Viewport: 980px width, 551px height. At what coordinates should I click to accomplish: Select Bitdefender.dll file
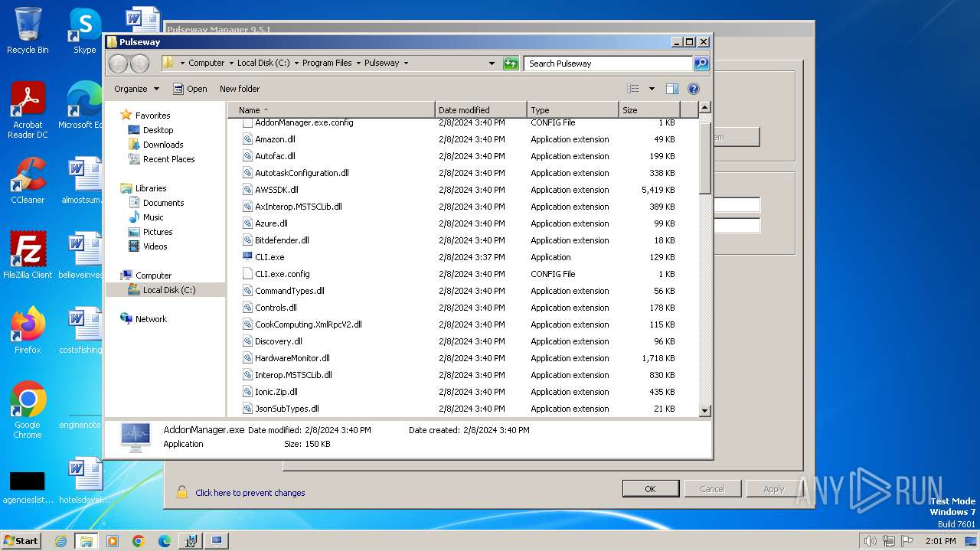(282, 240)
